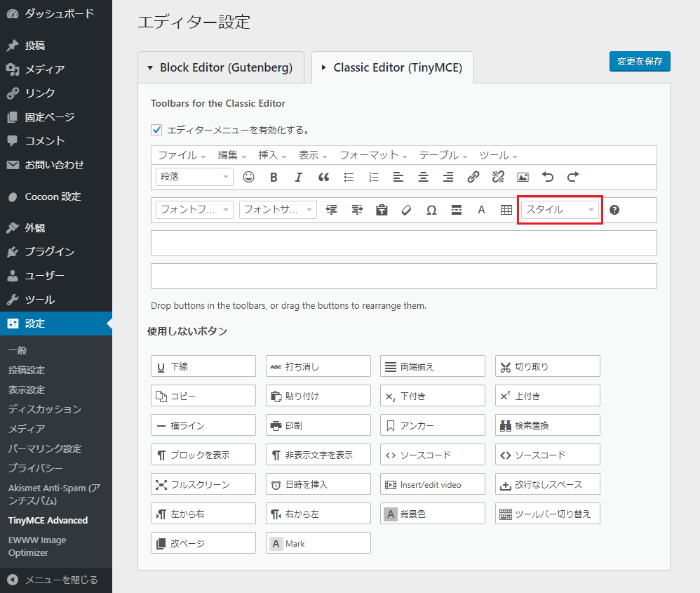700x593 pixels.
Task: Select the 下線 underline unused button
Action: pyautogui.click(x=203, y=366)
